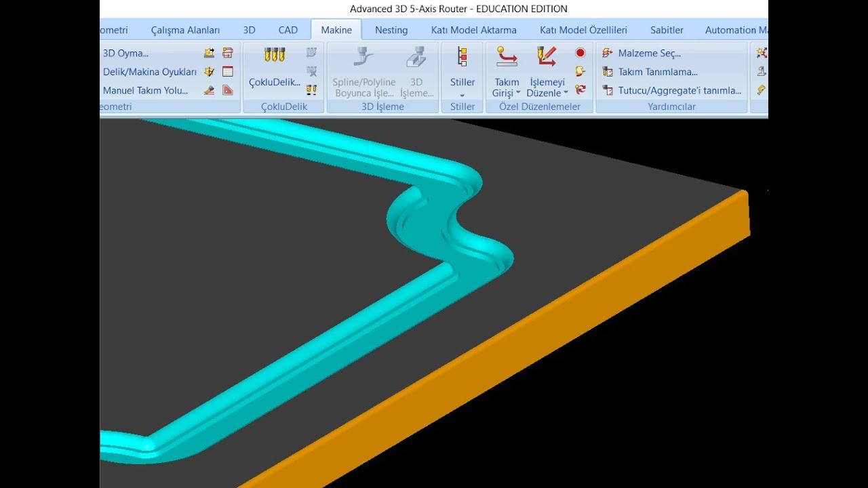The width and height of the screenshot is (868, 488).
Task: Click the Takım Girişi lead-in icon
Action: click(x=507, y=57)
